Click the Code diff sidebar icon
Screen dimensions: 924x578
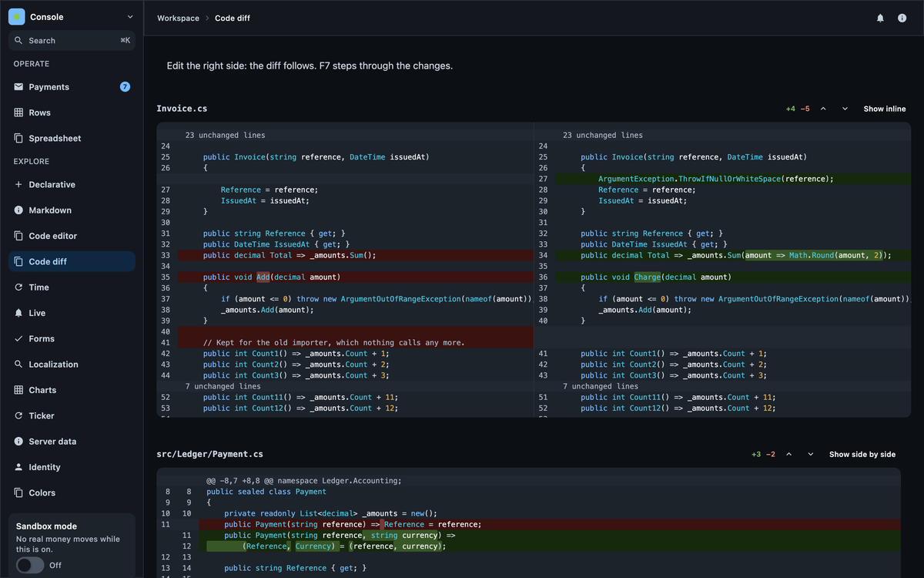click(18, 261)
